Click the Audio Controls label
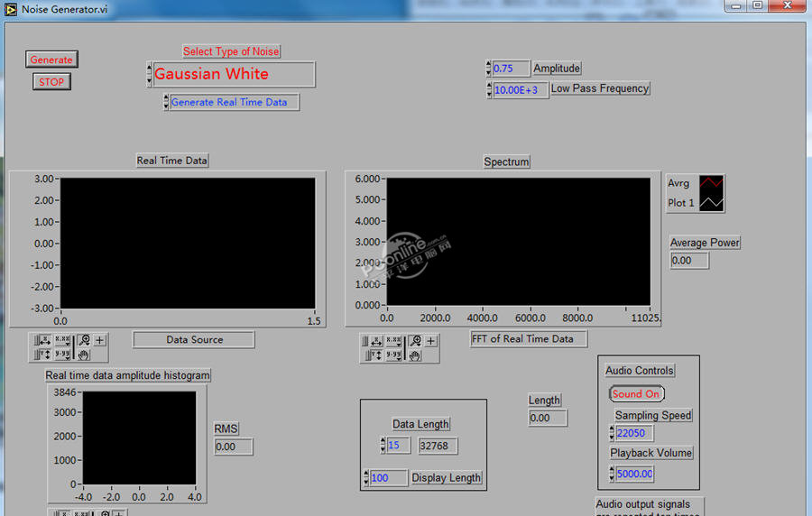 (640, 371)
